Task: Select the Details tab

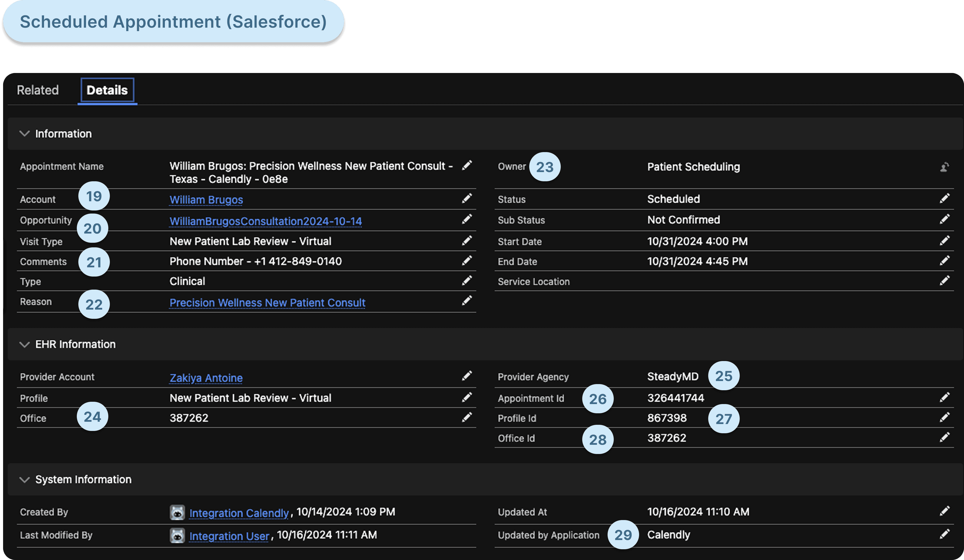Action: pyautogui.click(x=107, y=90)
